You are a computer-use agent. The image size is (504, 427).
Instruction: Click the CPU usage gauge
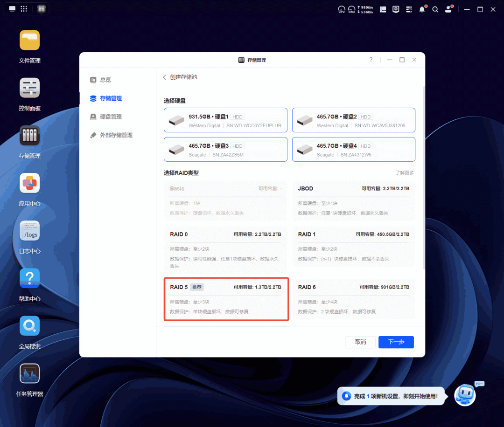[341, 9]
